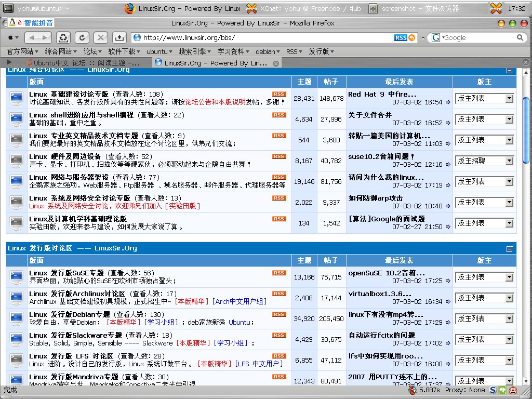Open the Google search engine selector icon
This screenshot has height=399, width=532.
[436, 37]
